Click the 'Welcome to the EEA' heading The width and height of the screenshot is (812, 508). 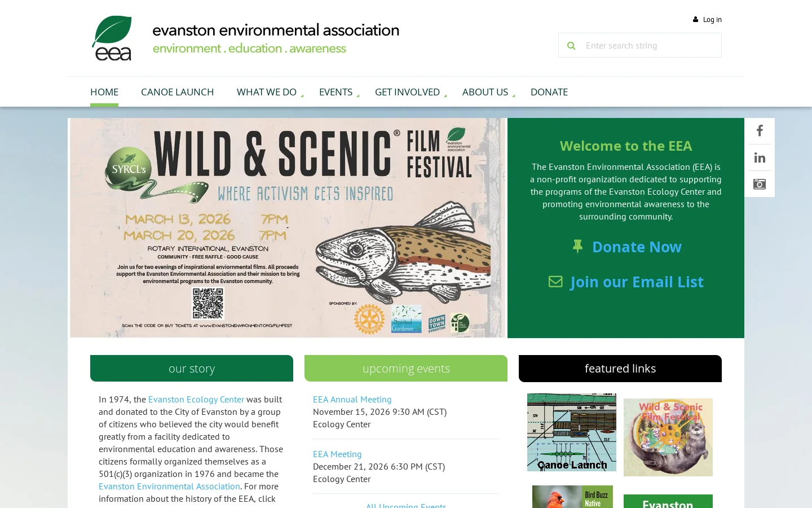[626, 146]
